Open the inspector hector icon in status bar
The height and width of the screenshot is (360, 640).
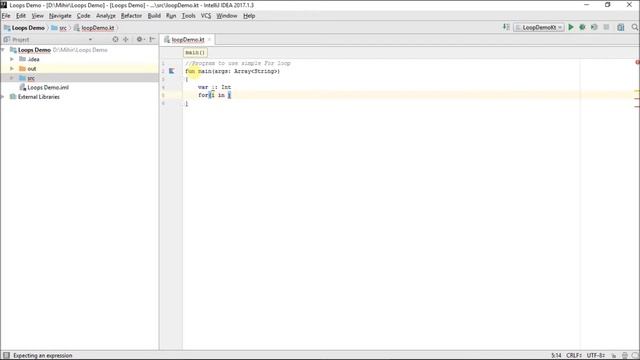pyautogui.click(x=624, y=356)
